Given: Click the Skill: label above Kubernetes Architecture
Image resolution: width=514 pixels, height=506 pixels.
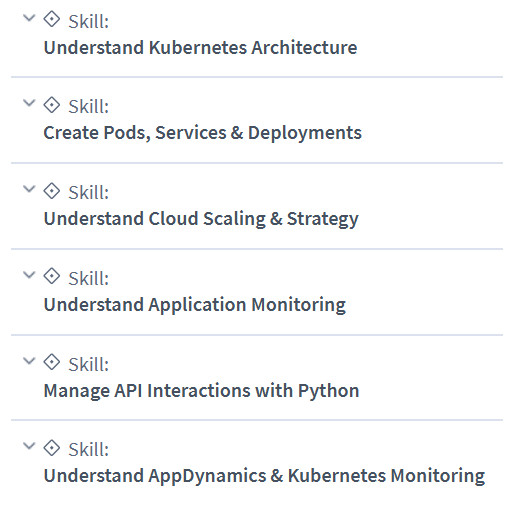Looking at the screenshot, I should coord(89,22).
